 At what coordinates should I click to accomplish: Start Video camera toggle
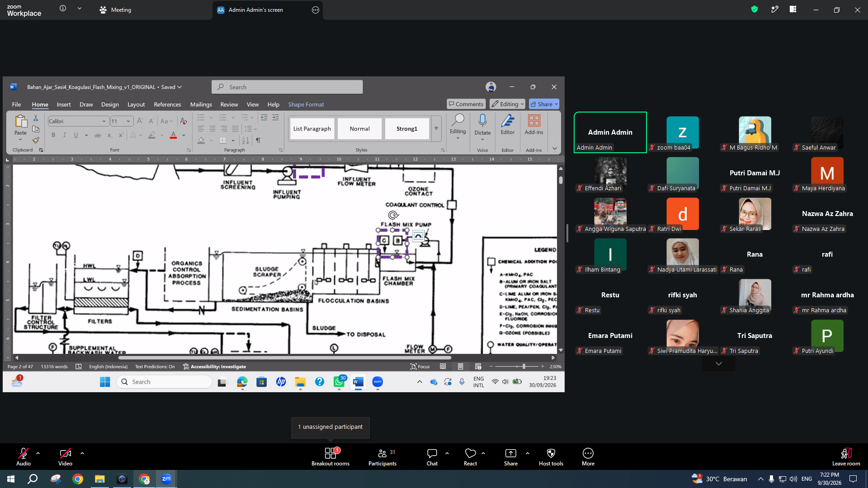pyautogui.click(x=65, y=457)
